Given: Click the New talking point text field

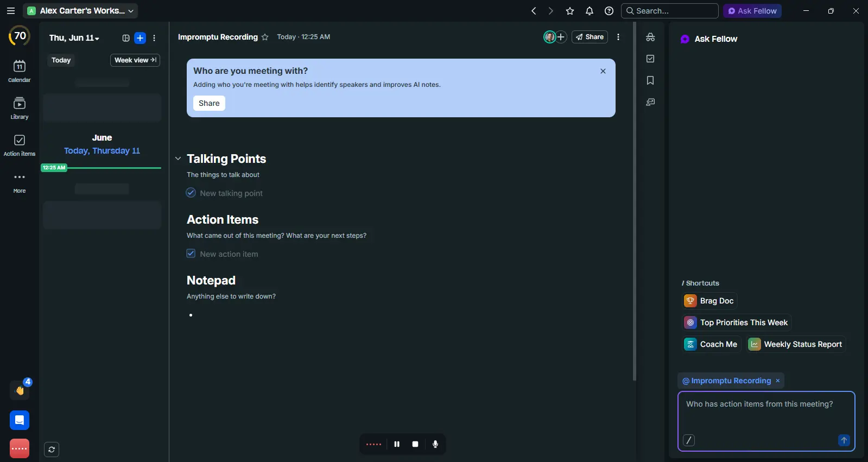Looking at the screenshot, I should (x=231, y=193).
